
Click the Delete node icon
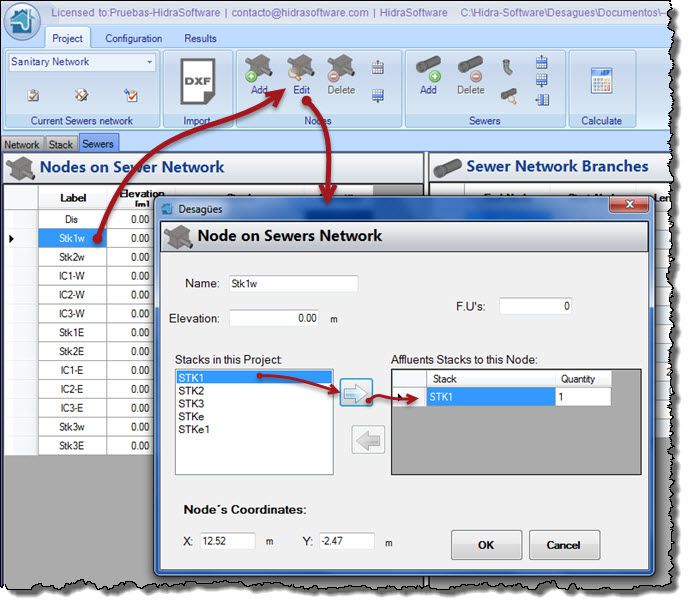(x=341, y=68)
